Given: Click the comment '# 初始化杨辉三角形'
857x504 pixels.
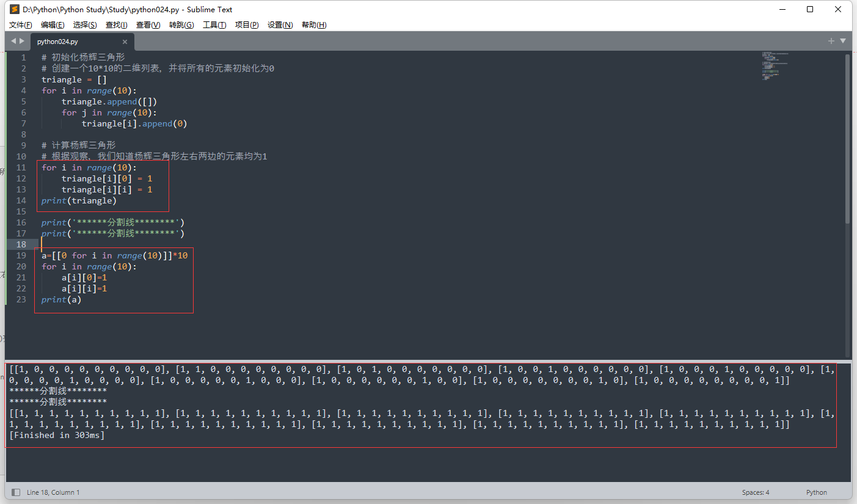Looking at the screenshot, I should 83,57.
